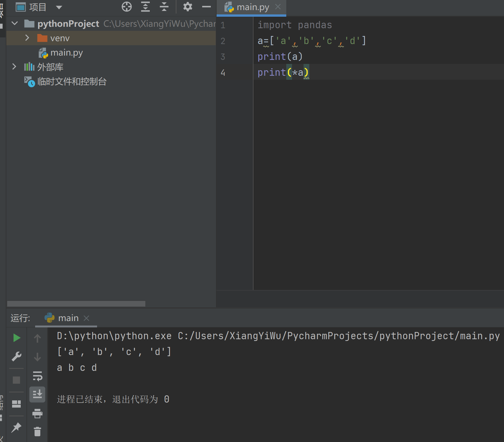Collapse the pythonProject root node

pyautogui.click(x=15, y=24)
